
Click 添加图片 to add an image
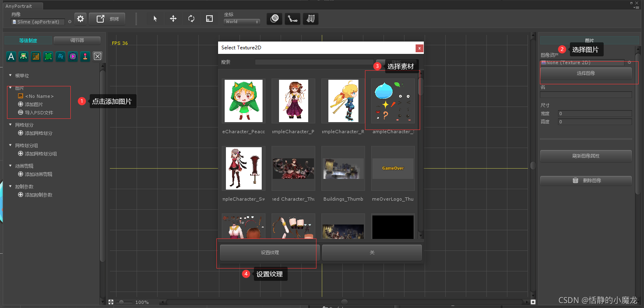click(30, 104)
